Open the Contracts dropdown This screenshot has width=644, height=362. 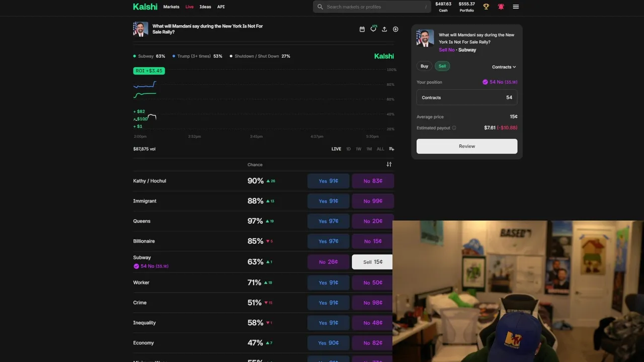504,67
